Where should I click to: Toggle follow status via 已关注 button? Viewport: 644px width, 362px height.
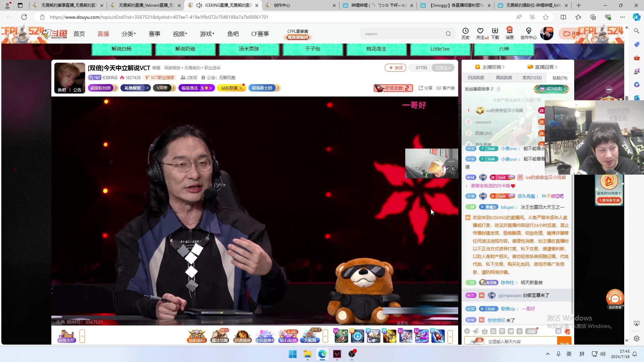(443, 68)
